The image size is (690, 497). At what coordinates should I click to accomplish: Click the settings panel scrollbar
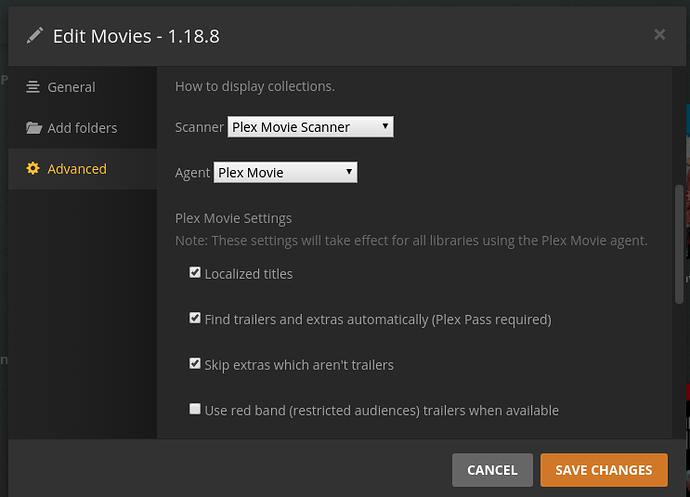[679, 240]
